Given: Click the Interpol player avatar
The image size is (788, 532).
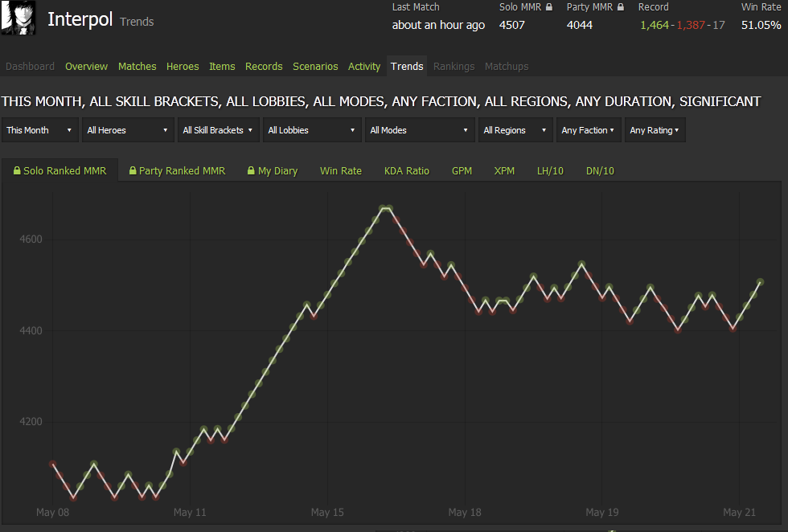Looking at the screenshot, I should click(x=18, y=18).
